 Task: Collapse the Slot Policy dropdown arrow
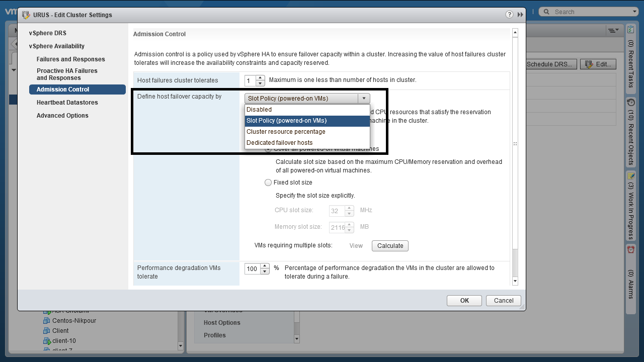click(364, 99)
